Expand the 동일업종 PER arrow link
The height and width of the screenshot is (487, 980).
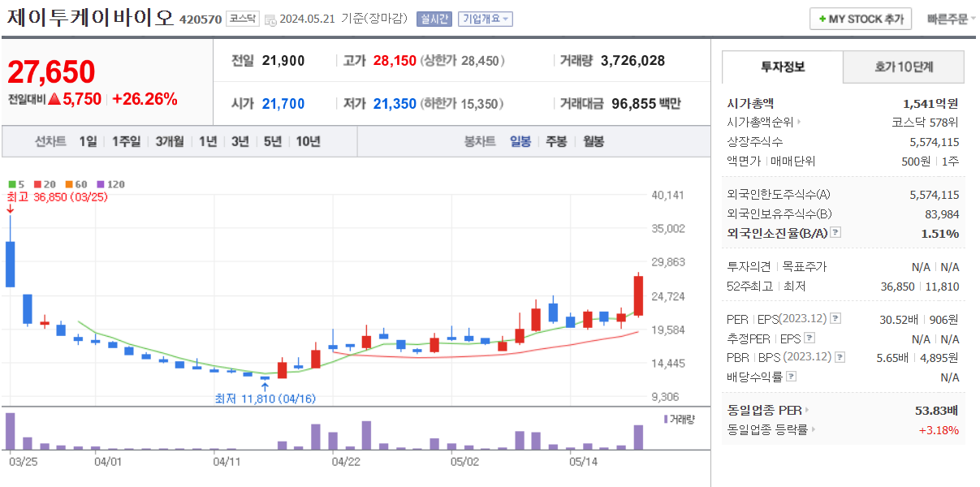[806, 410]
